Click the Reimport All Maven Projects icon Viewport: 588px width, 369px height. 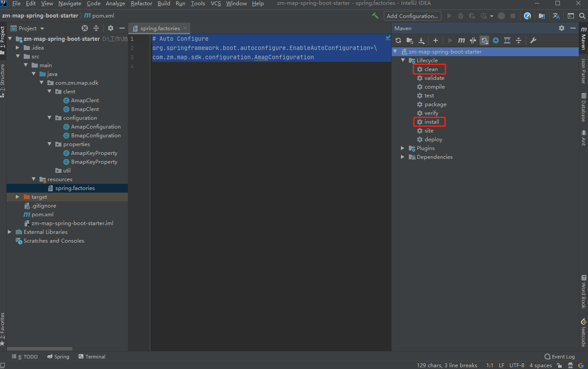(x=398, y=40)
